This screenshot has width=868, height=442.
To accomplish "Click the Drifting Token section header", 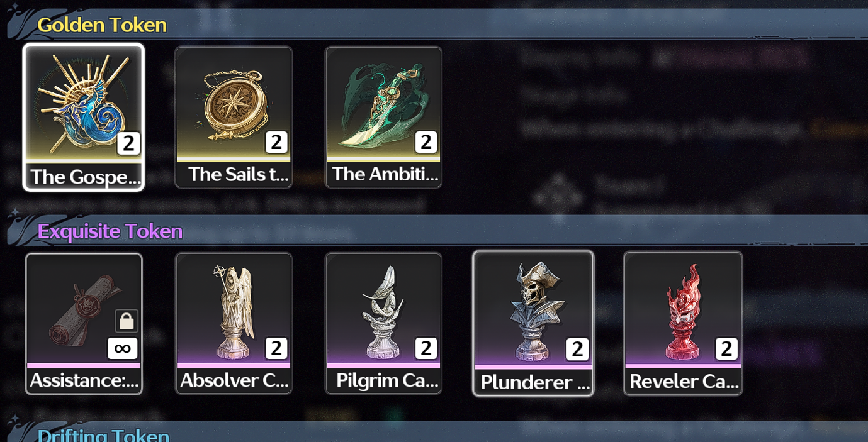I will [x=103, y=435].
